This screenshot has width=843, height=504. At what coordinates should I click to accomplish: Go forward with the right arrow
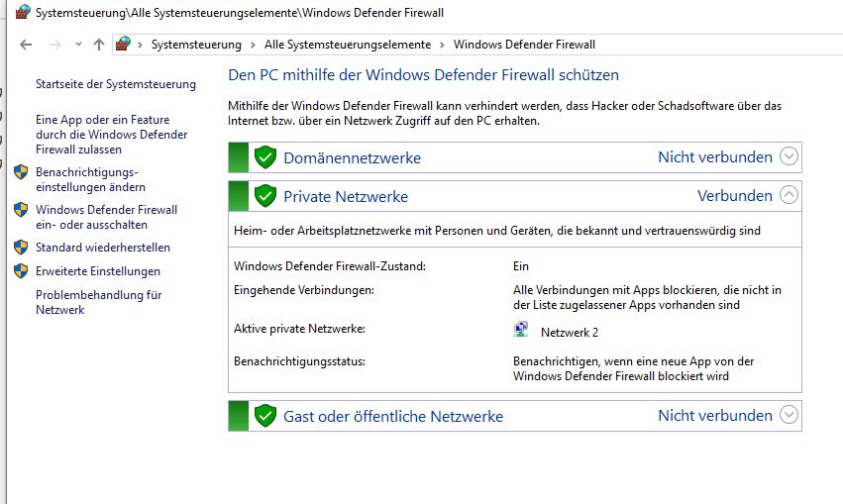55,45
